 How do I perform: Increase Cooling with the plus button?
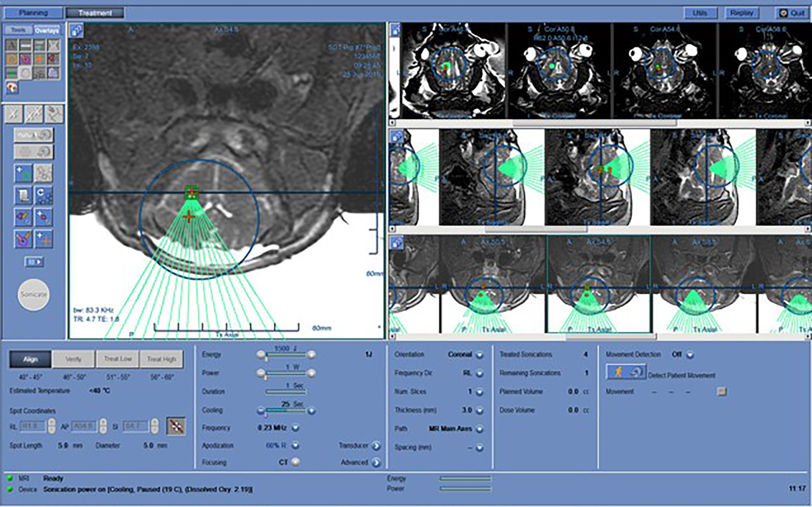(x=311, y=410)
